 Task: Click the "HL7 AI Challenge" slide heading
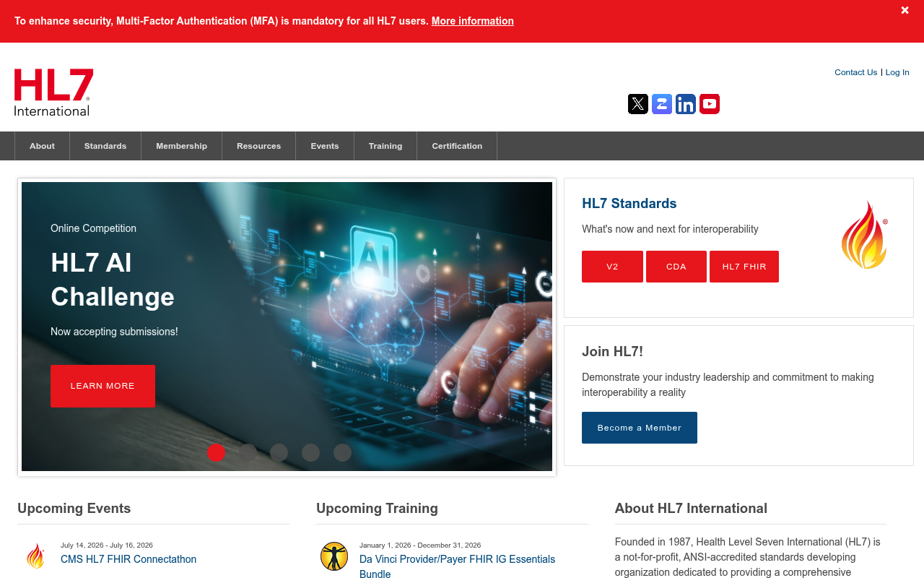[113, 280]
